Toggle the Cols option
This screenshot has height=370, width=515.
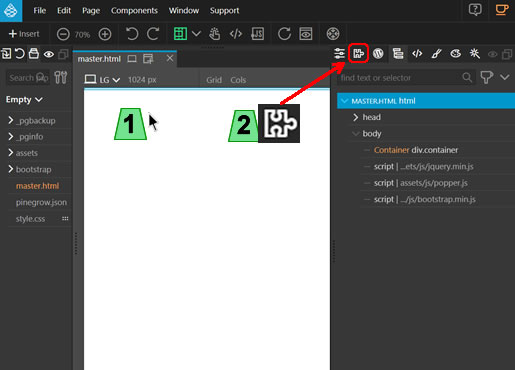[238, 80]
